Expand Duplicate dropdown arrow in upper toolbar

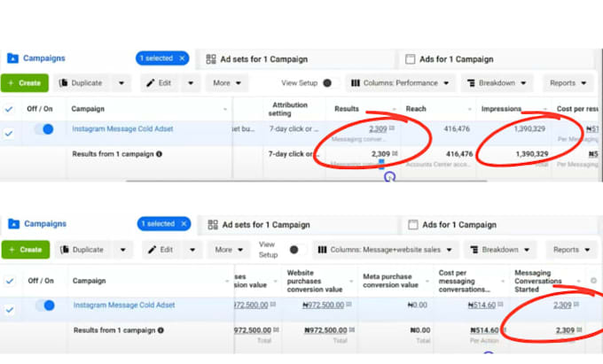(x=121, y=83)
